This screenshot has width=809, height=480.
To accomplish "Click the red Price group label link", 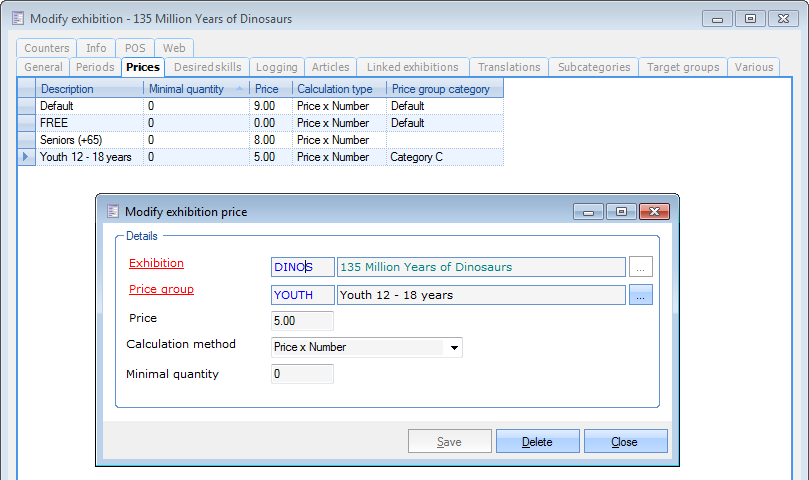I will (161, 290).
